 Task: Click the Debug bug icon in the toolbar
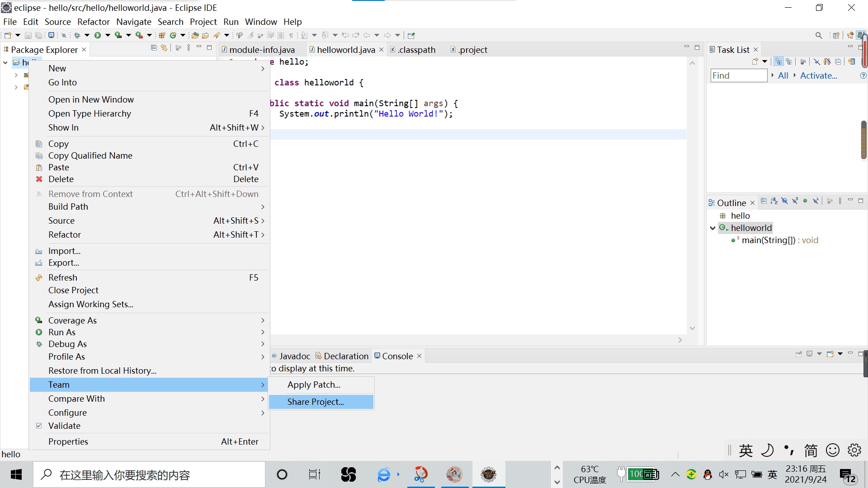[77, 35]
